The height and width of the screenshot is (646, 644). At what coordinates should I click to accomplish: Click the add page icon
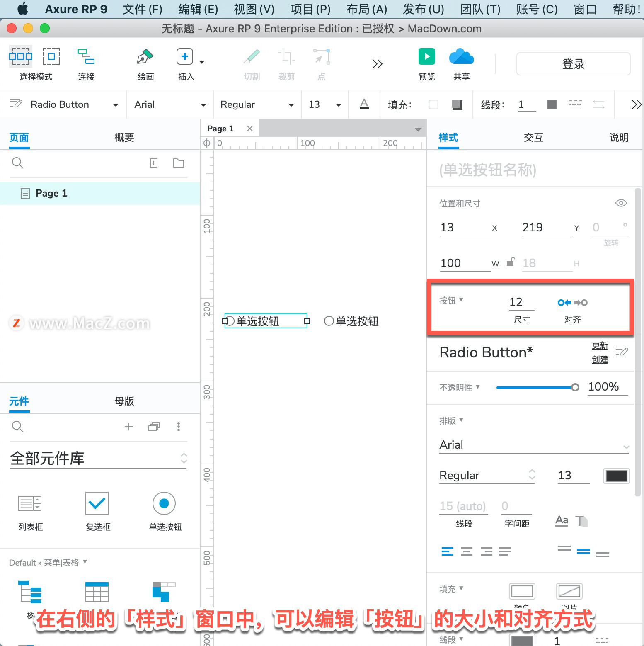154,163
